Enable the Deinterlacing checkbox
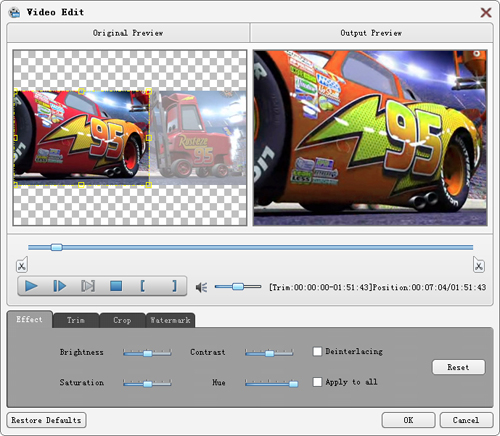 [317, 351]
